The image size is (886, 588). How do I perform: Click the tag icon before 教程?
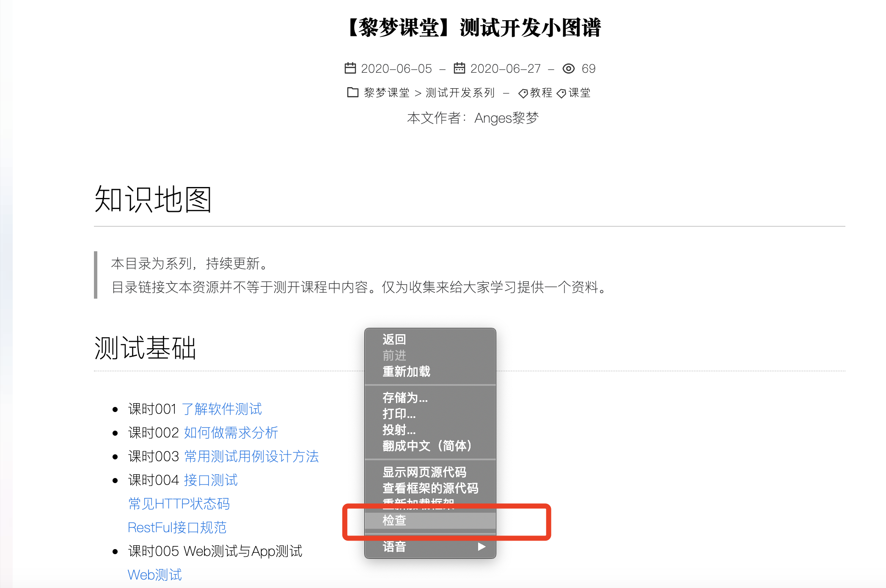523,93
